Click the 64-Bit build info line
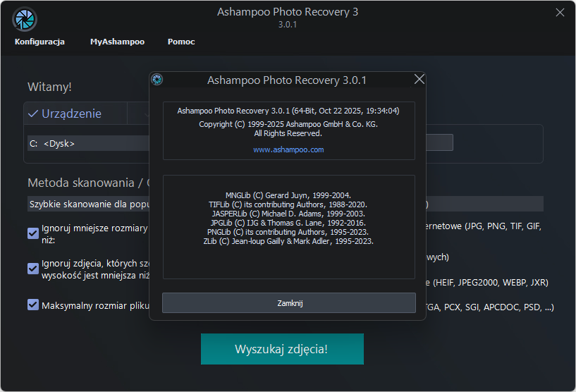This screenshot has height=392, width=576. pos(288,111)
